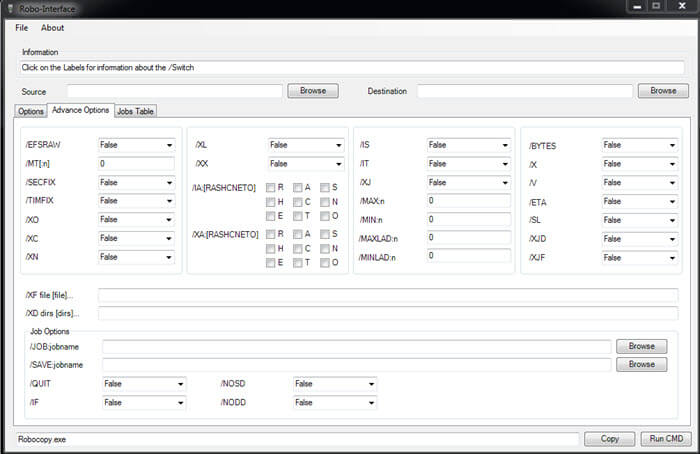This screenshot has width=700, height=454.
Task: Click the /JOB:jobname input field
Action: (357, 346)
